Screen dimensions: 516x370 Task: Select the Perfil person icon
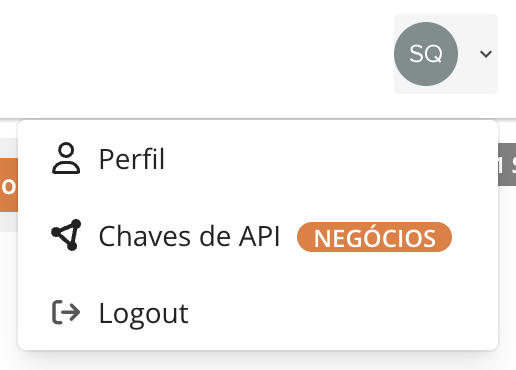66,158
